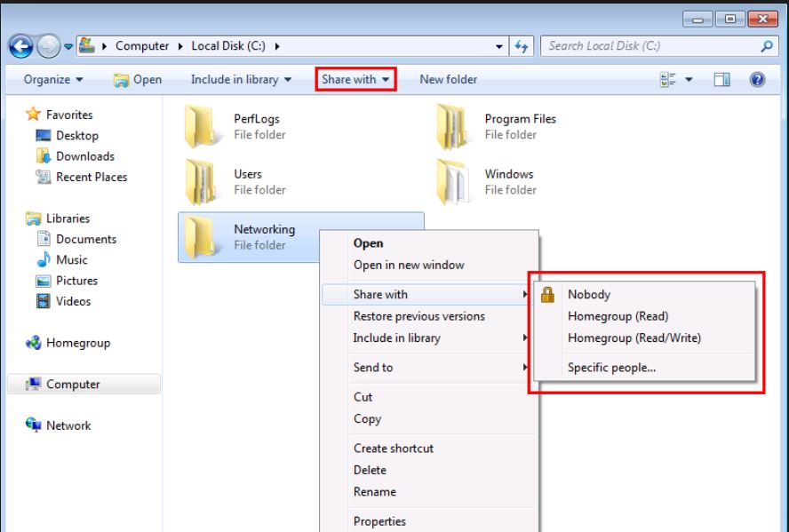Open the More view options arrow

pyautogui.click(x=689, y=79)
